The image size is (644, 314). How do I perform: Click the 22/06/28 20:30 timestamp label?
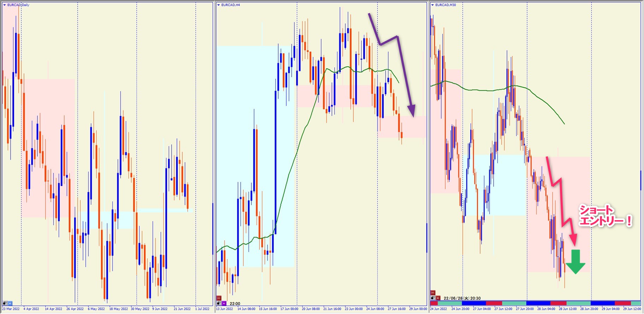(462, 298)
